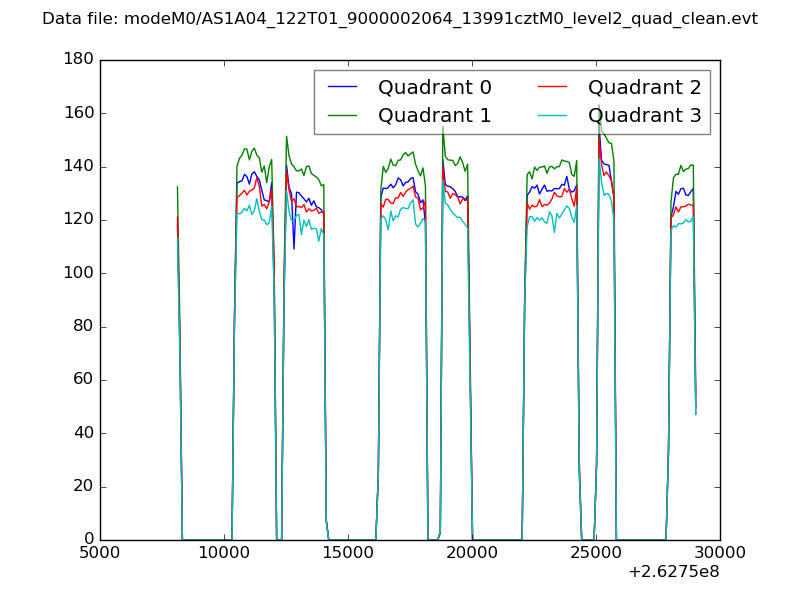Click the 60 y-axis tick label

tap(82, 380)
